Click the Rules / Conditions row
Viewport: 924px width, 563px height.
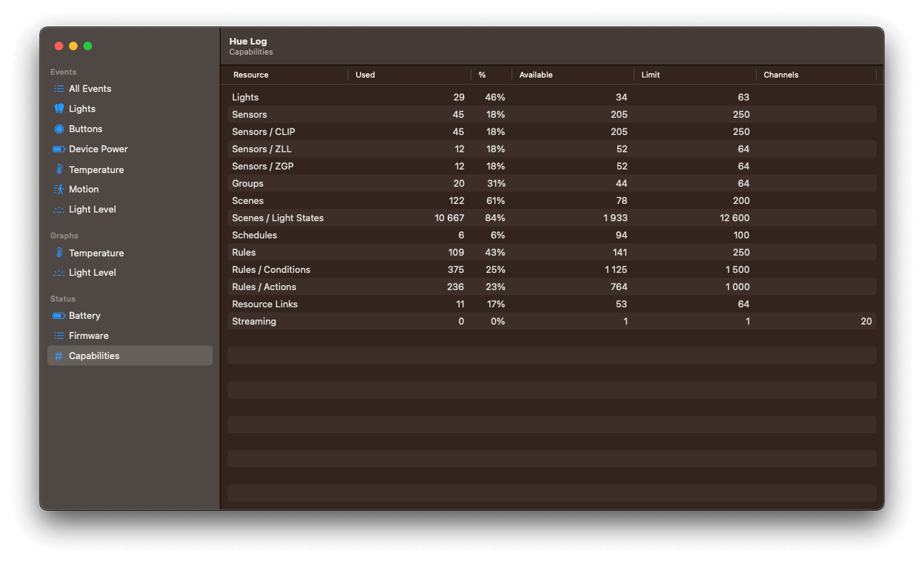point(431,269)
